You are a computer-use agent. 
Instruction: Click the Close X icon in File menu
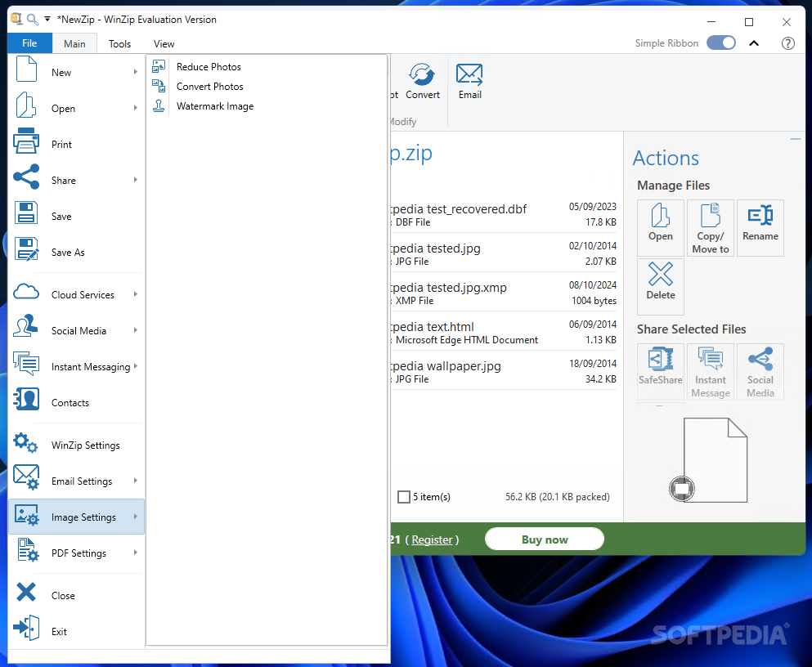tap(26, 592)
